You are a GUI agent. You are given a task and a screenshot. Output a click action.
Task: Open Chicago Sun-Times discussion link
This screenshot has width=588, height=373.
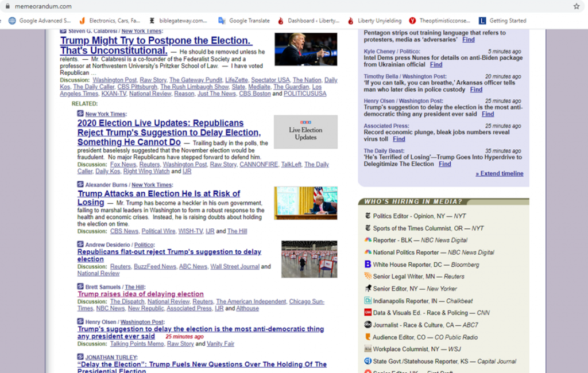click(x=201, y=305)
